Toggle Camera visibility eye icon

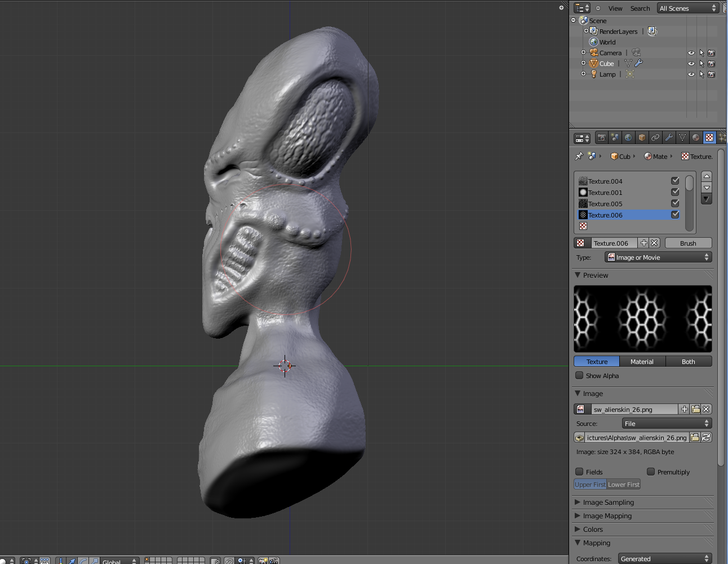point(691,53)
